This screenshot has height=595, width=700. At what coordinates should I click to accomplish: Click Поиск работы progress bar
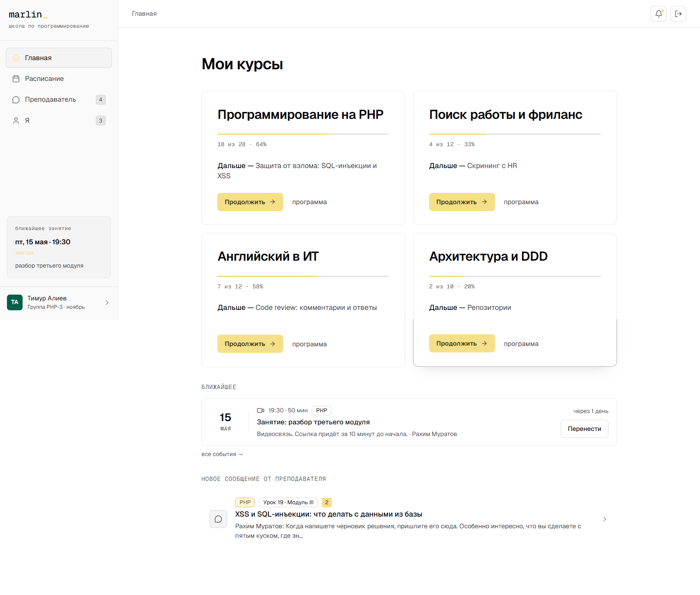point(515,134)
